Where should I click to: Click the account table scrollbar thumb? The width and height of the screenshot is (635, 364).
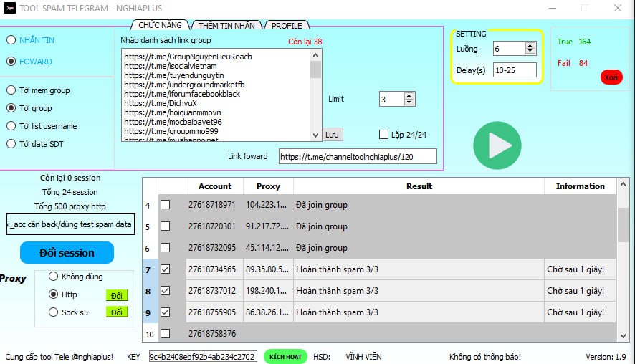[x=624, y=224]
